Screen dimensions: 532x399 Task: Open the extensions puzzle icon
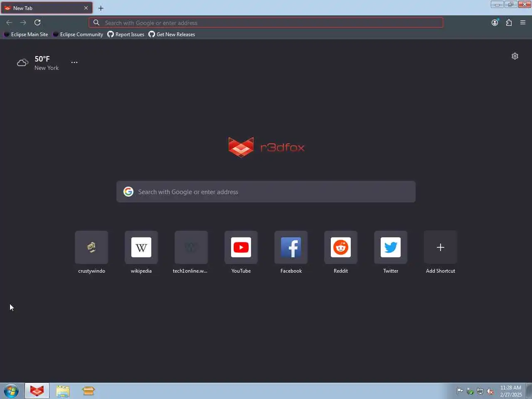(x=509, y=22)
